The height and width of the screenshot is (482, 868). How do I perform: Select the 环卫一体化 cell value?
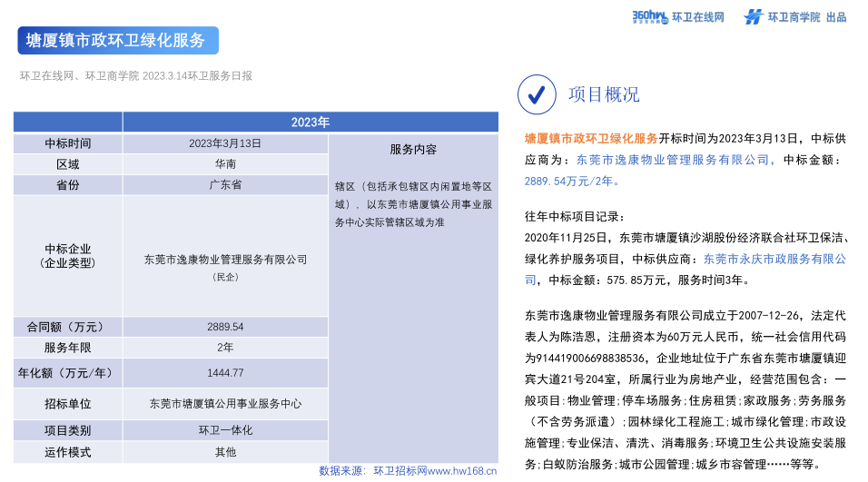[x=225, y=430]
